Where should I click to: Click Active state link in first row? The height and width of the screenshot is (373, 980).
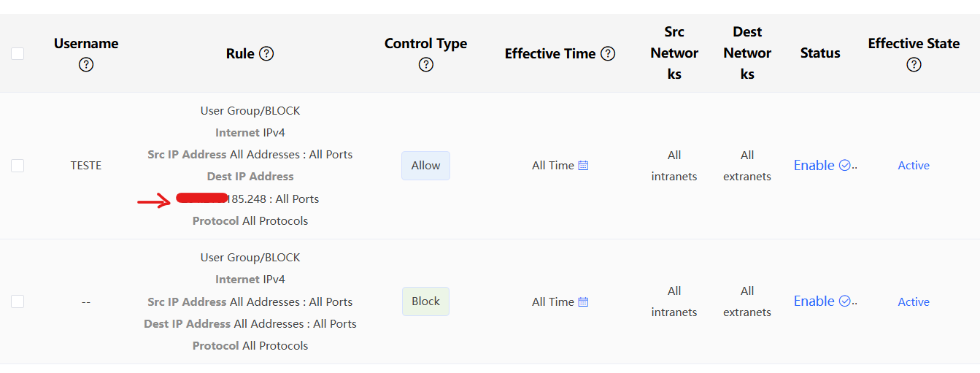(914, 166)
